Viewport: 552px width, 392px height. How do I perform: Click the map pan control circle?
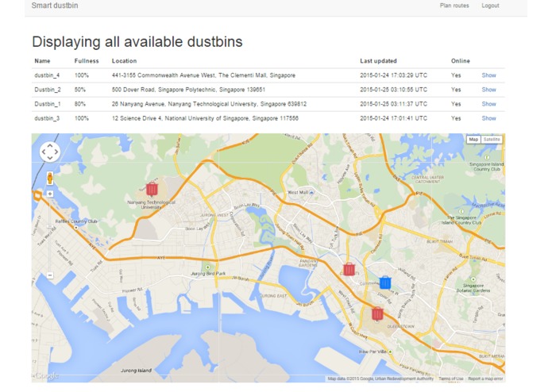pyautogui.click(x=49, y=152)
